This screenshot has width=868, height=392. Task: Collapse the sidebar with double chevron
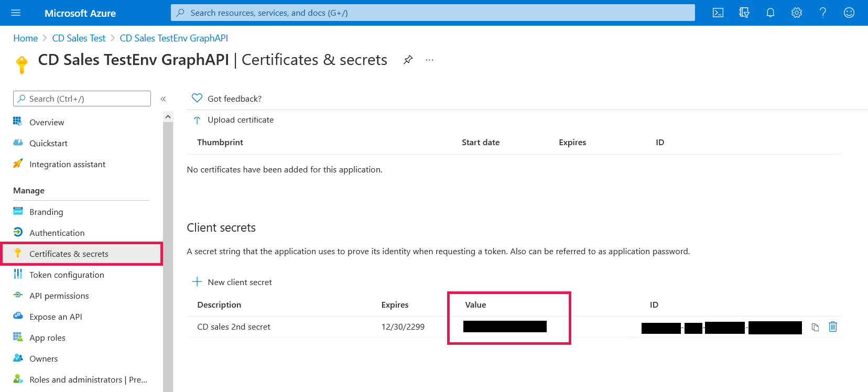pyautogui.click(x=163, y=99)
